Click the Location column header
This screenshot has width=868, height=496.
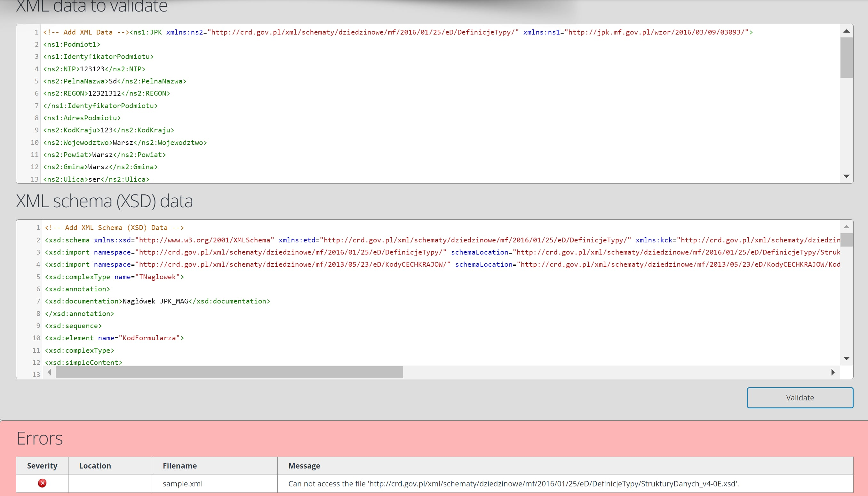[95, 466]
